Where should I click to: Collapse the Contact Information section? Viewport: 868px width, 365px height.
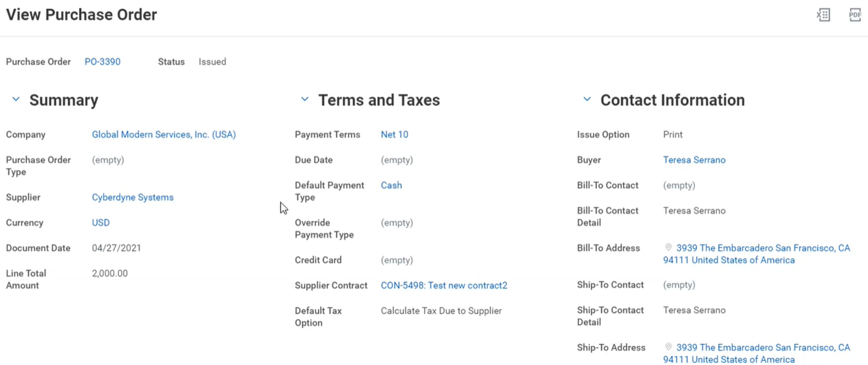(x=587, y=100)
